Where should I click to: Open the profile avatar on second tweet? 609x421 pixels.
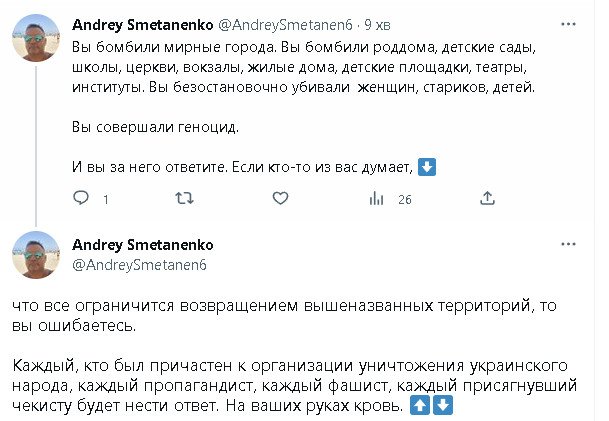point(35,254)
